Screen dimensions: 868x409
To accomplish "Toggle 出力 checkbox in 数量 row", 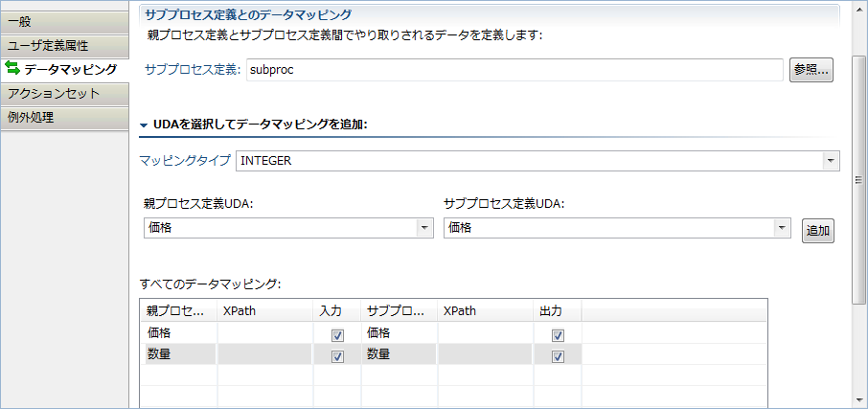I will click(558, 356).
